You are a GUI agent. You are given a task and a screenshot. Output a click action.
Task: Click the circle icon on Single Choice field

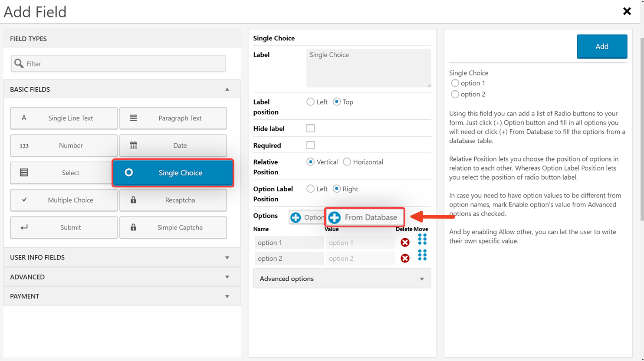128,173
